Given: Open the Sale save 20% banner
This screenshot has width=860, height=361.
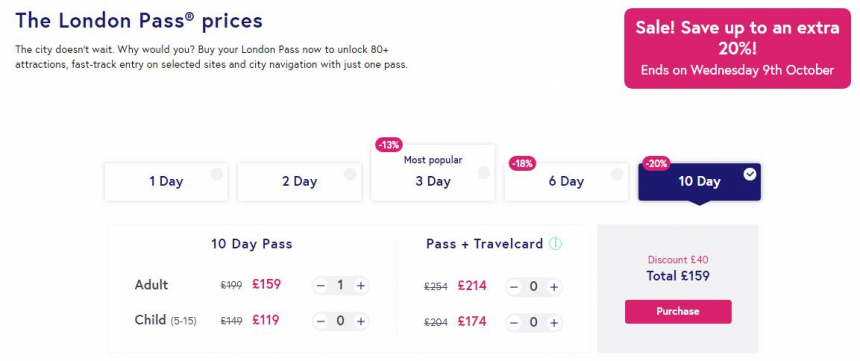Looking at the screenshot, I should click(x=737, y=48).
